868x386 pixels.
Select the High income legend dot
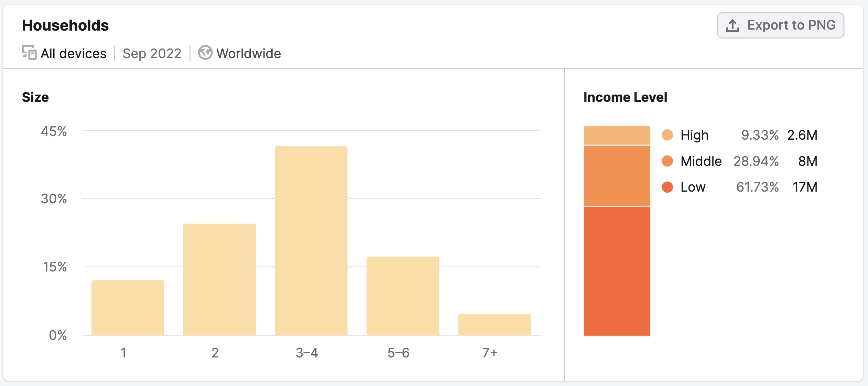tap(667, 135)
